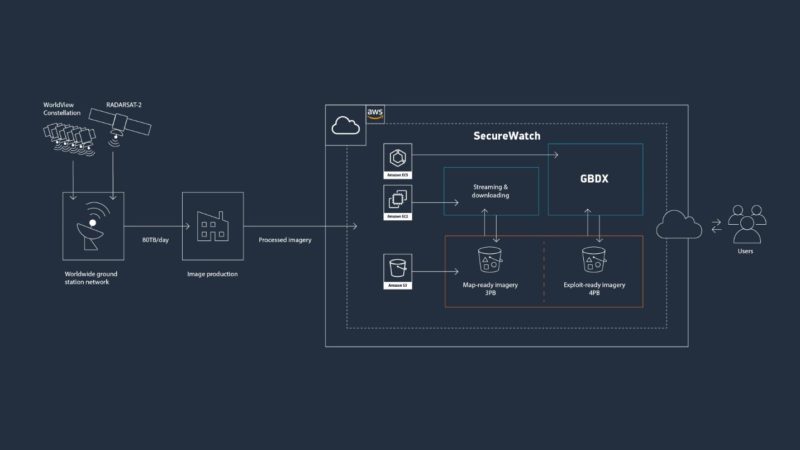
Task: Click the RADARSAT-2 satellite icon
Action: [x=119, y=128]
